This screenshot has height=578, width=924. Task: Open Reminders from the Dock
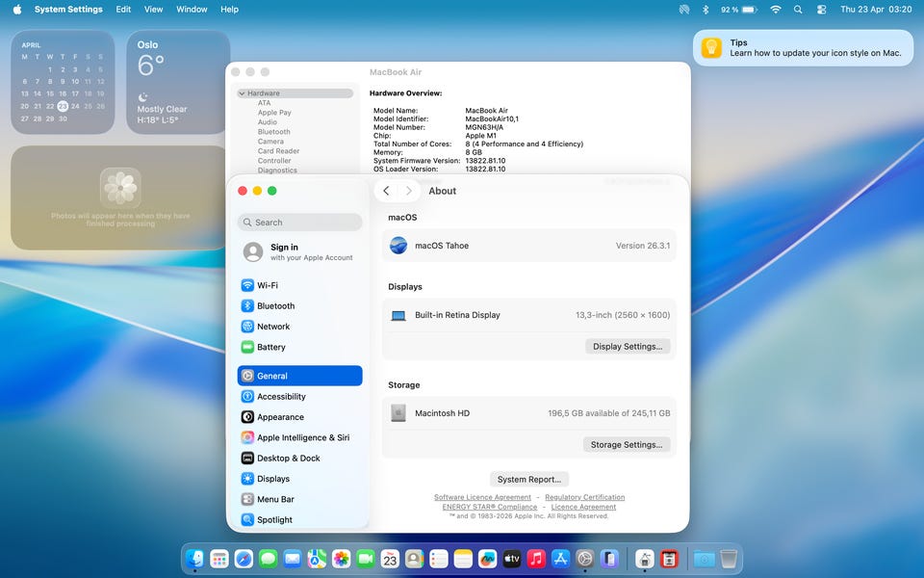(439, 558)
